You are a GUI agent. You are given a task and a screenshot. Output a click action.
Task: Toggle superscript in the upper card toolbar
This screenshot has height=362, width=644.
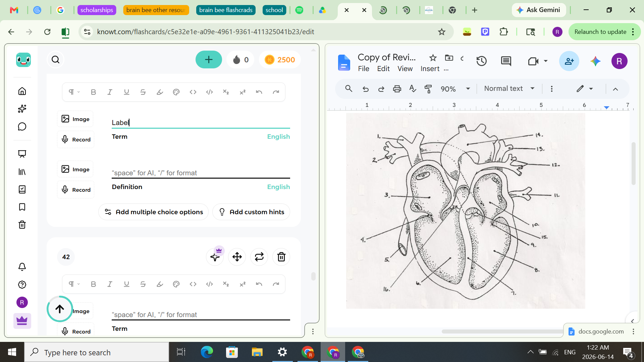point(243,92)
